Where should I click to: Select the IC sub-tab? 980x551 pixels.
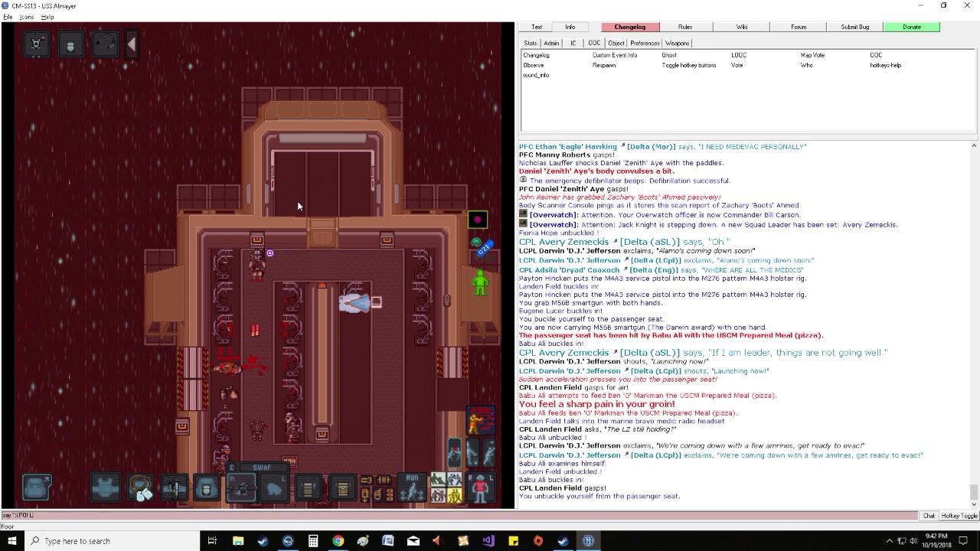(x=573, y=44)
